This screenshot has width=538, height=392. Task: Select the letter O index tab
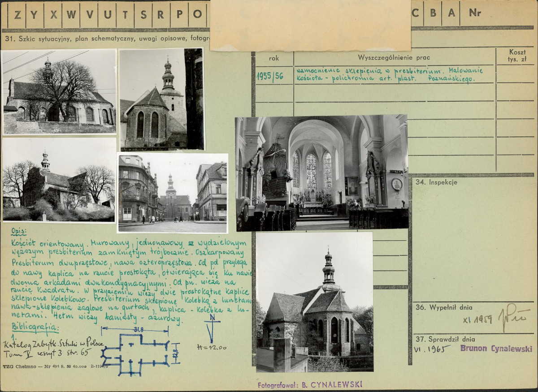(x=197, y=13)
